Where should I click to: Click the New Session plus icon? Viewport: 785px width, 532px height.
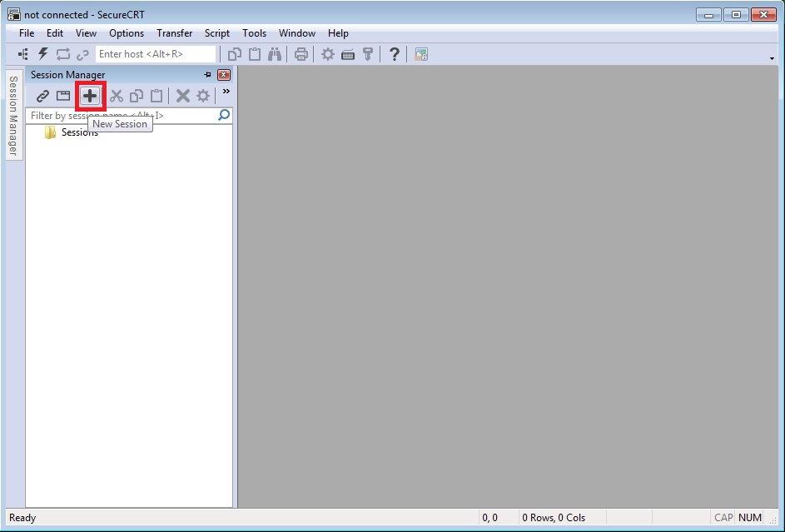pyautogui.click(x=90, y=96)
